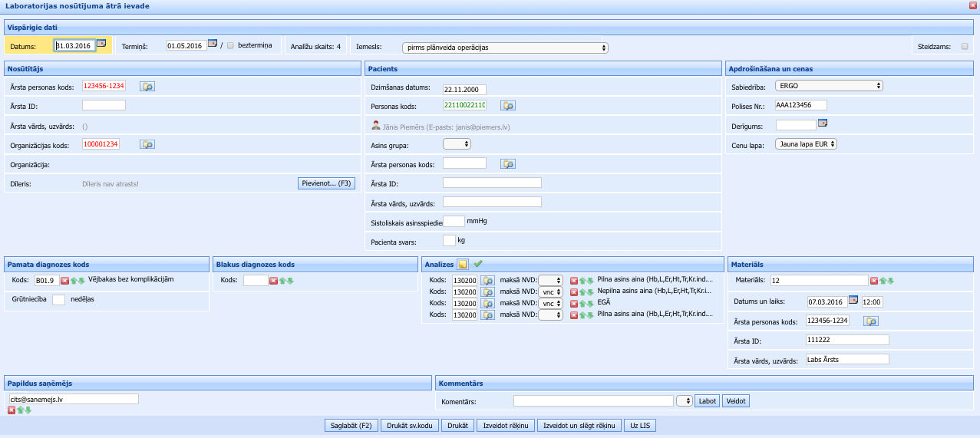980x438 pixels.
Task: Click Pievienot... (F3) dealer button
Action: [325, 183]
